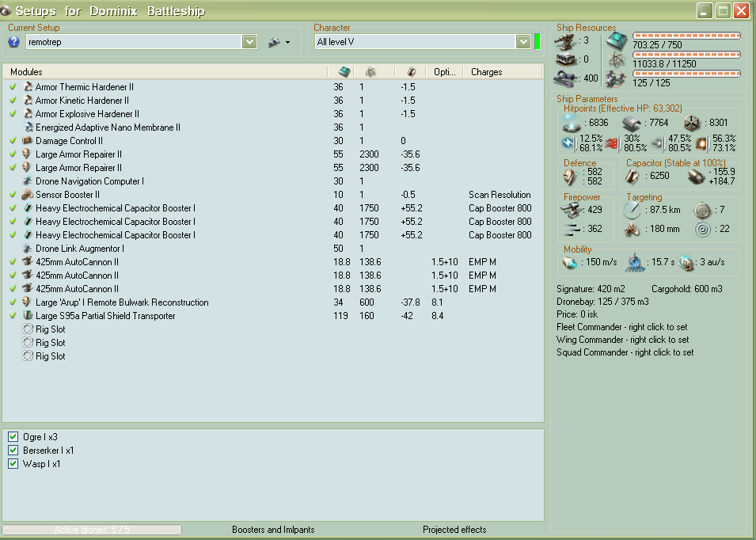Click the blue help icon beside setup name
Screen dimensions: 756x540
pyautogui.click(x=14, y=42)
